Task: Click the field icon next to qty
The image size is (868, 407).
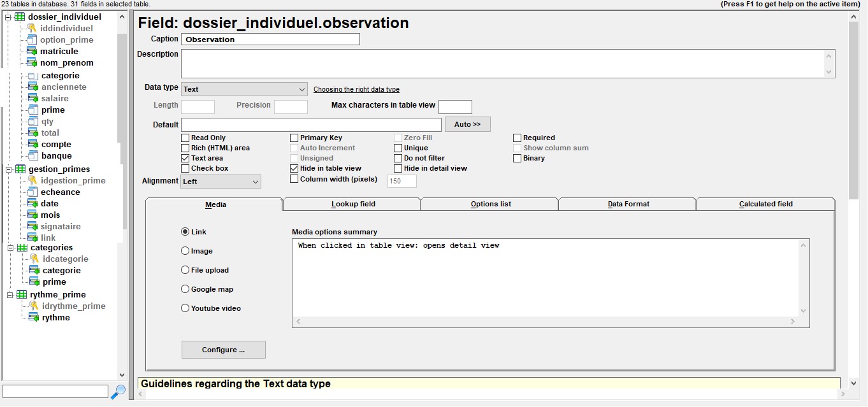Action: pos(33,122)
